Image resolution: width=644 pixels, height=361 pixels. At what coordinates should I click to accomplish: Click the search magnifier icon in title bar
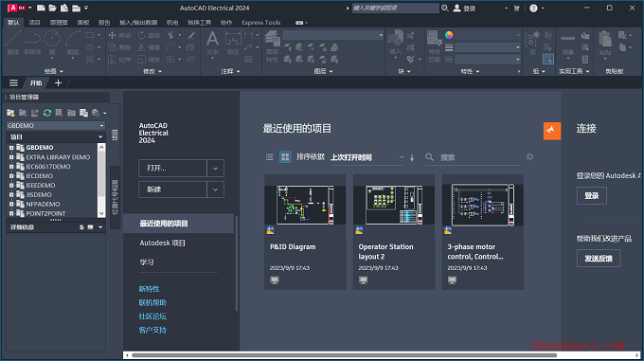pyautogui.click(x=445, y=8)
